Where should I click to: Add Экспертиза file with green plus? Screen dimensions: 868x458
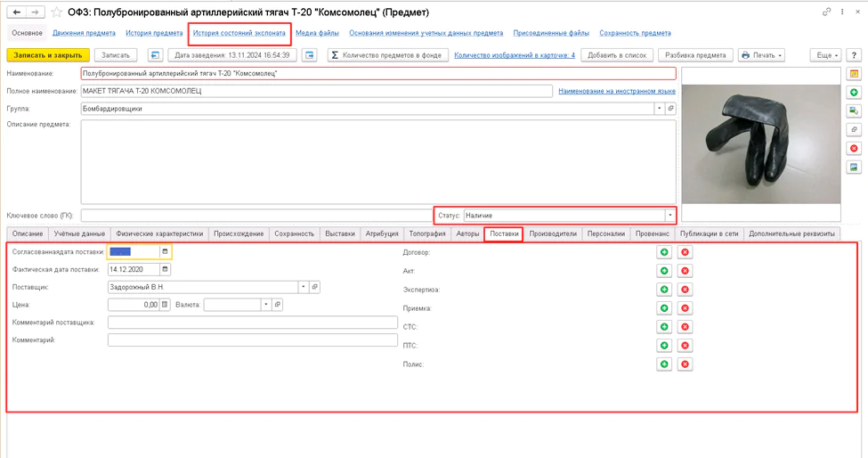(664, 290)
